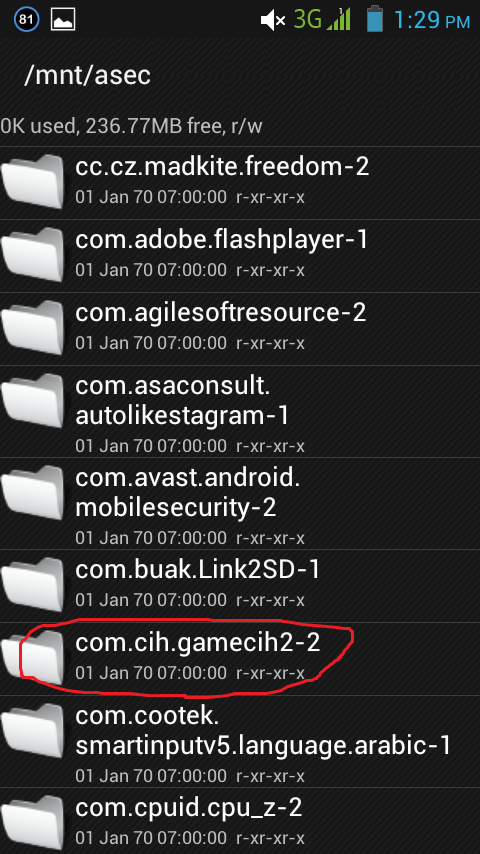This screenshot has width=480, height=854.
Task: Tap the cootek smartinputv5 arabic folder icon
Action: (33, 730)
